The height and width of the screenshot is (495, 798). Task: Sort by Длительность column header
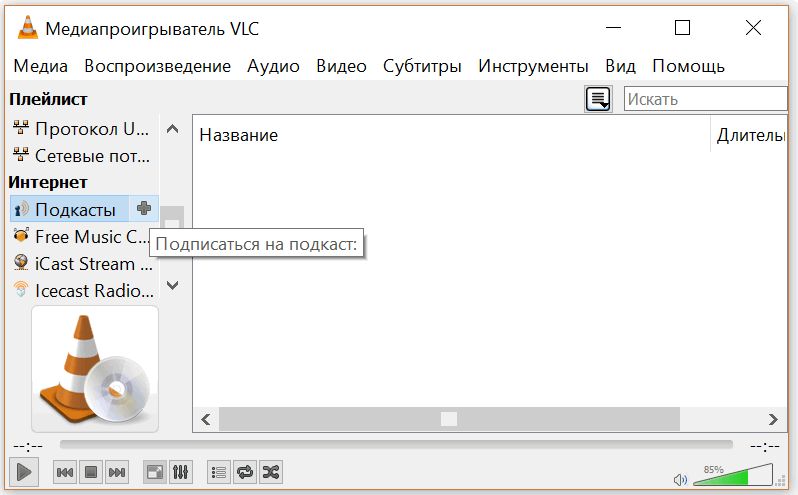[749, 135]
